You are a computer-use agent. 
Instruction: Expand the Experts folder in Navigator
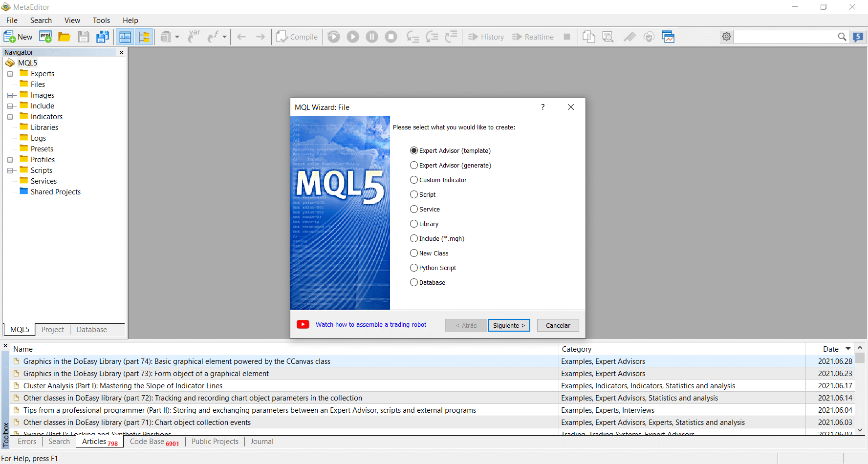(x=10, y=74)
